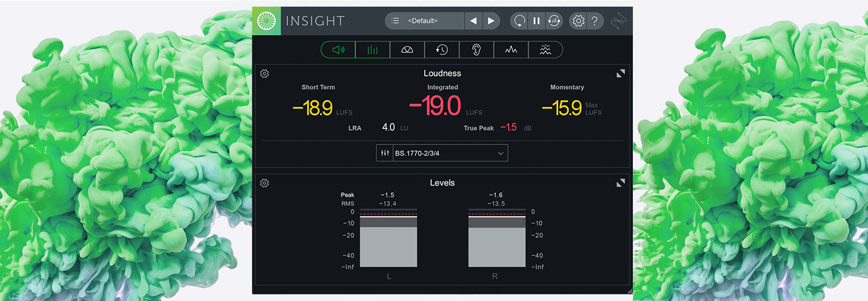Click the iZotope Insight logo icon
The image size is (868, 301).
(266, 21)
